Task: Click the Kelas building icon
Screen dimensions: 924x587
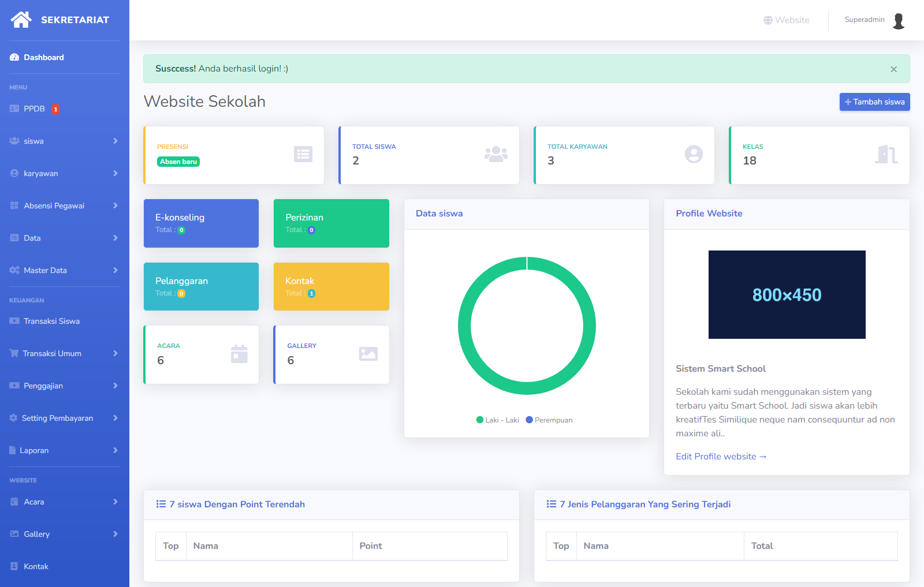Action: [x=886, y=154]
